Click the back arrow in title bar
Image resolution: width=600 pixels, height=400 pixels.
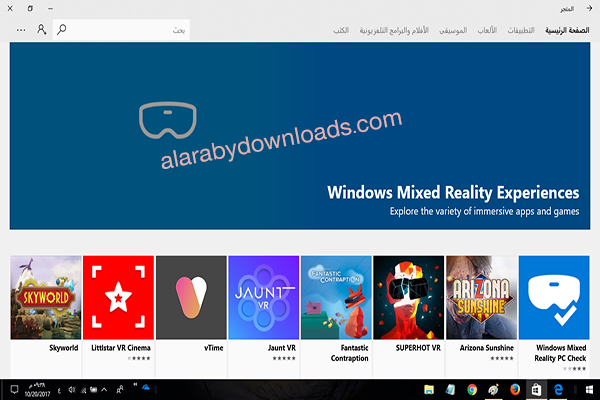tap(589, 8)
